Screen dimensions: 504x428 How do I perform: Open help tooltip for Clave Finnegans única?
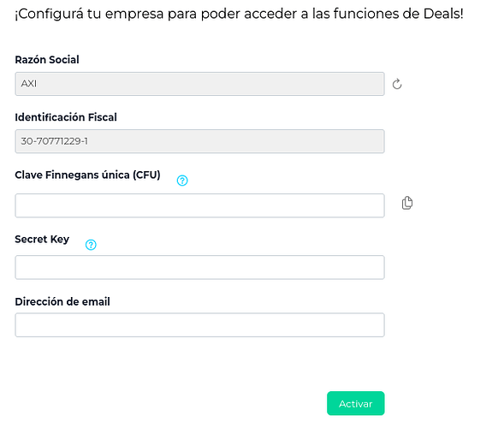tap(182, 181)
